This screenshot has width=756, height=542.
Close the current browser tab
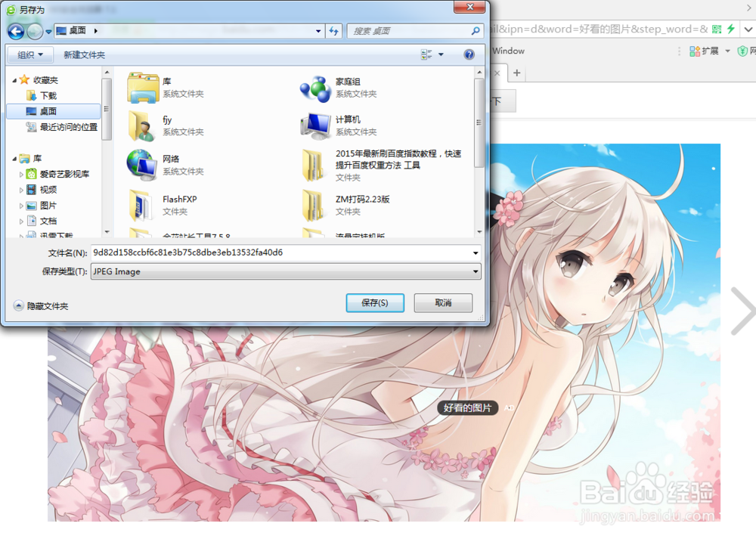(x=497, y=73)
